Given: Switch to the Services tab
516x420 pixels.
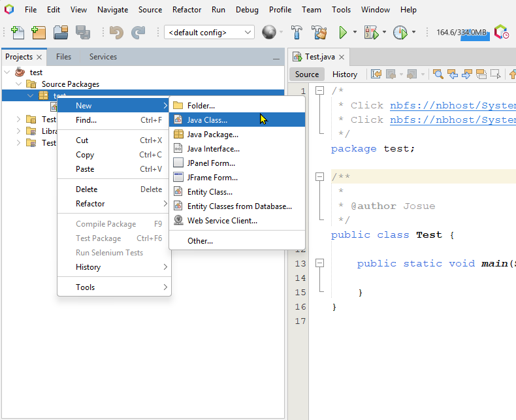Looking at the screenshot, I should [103, 57].
